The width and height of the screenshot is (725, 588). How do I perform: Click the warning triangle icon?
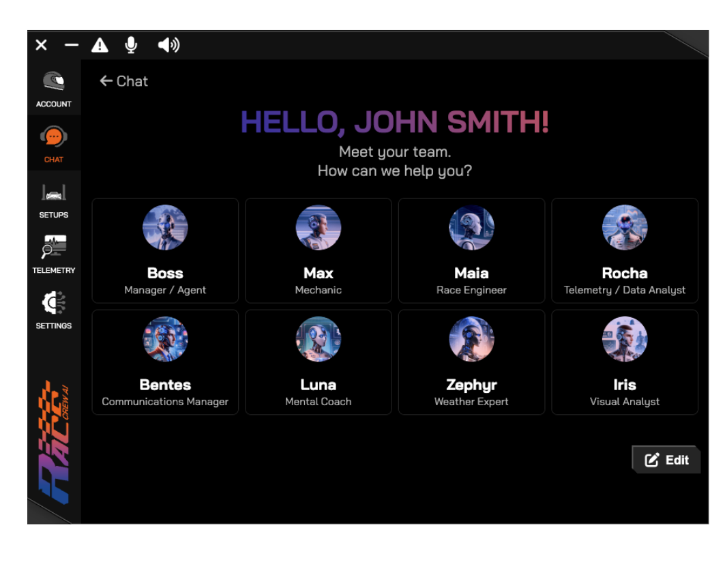click(100, 45)
